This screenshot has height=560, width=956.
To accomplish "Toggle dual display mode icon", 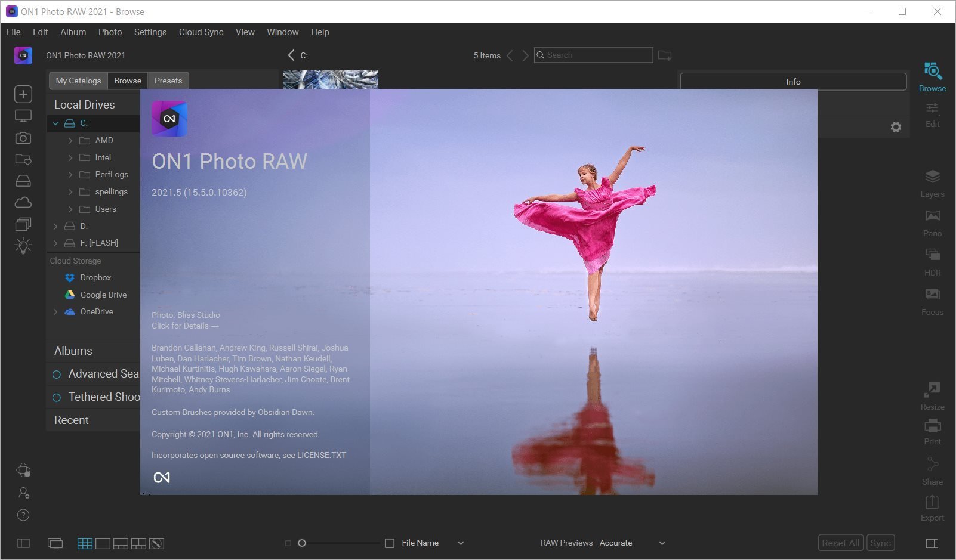I will pos(55,543).
